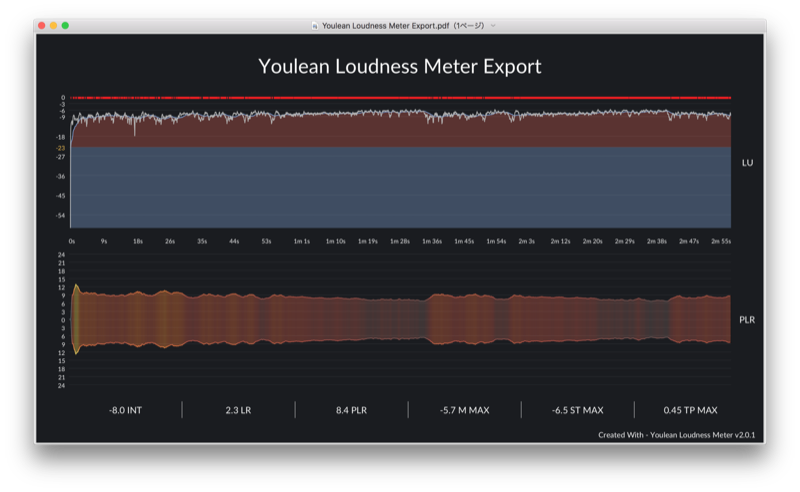Click the 'PLR' label beside lower graph

(x=747, y=319)
